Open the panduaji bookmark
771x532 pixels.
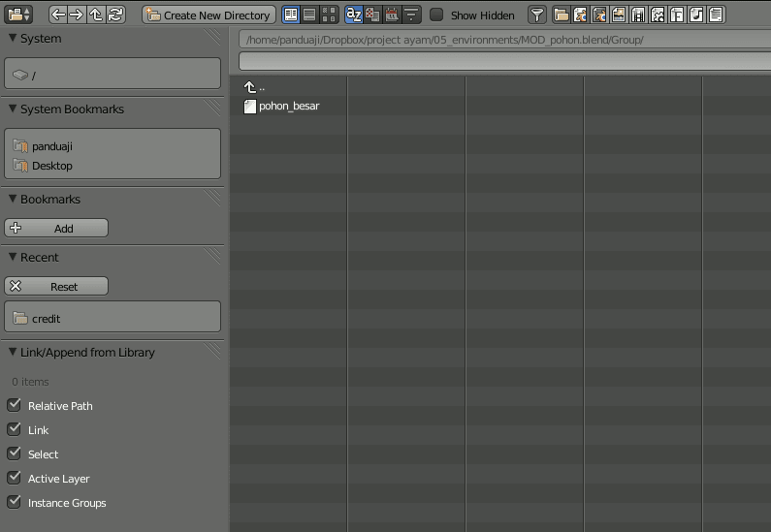click(112, 146)
